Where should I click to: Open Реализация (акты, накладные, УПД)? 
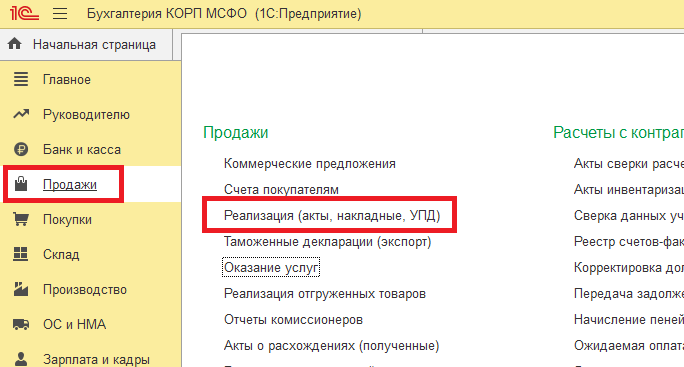[x=332, y=216]
